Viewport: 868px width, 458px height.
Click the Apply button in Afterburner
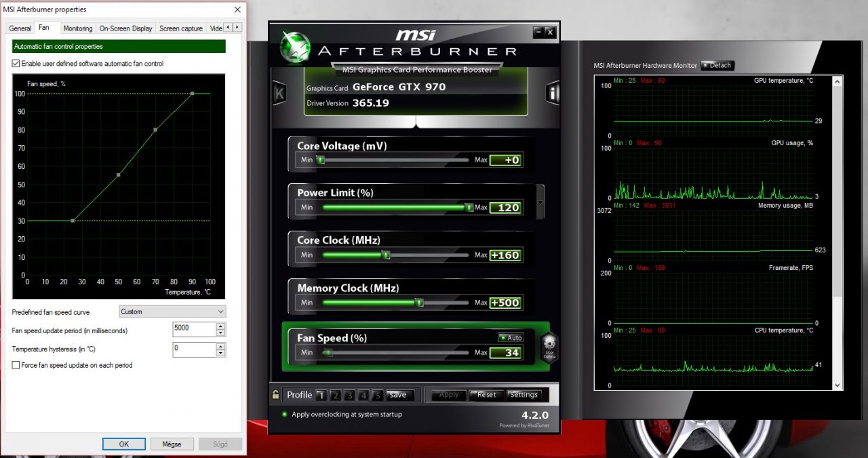[449, 395]
